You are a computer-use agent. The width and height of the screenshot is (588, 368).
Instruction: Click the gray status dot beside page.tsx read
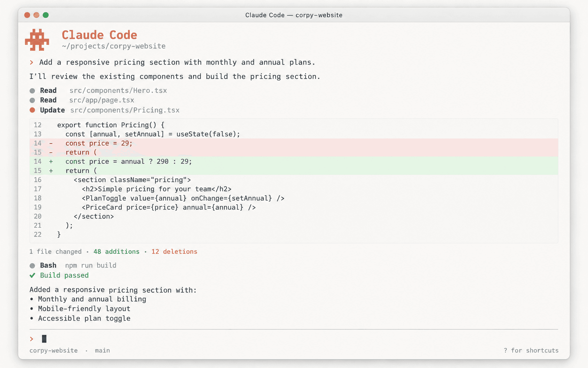pyautogui.click(x=32, y=100)
